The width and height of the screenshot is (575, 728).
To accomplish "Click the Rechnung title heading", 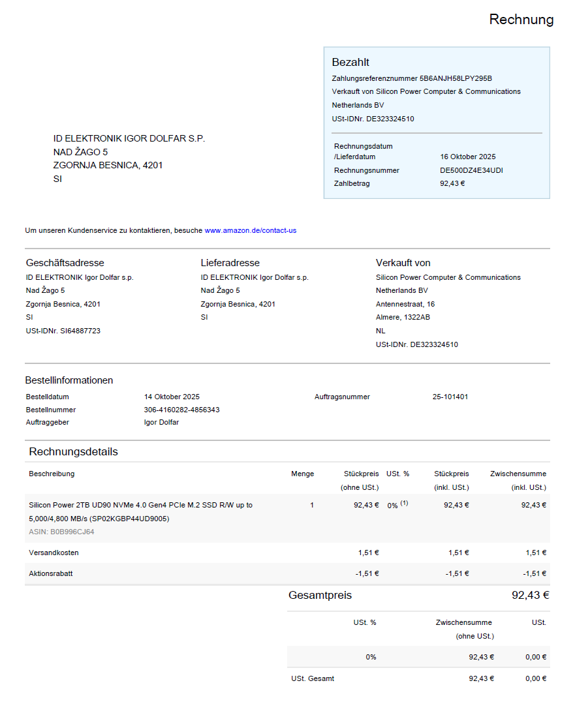I will [x=521, y=20].
